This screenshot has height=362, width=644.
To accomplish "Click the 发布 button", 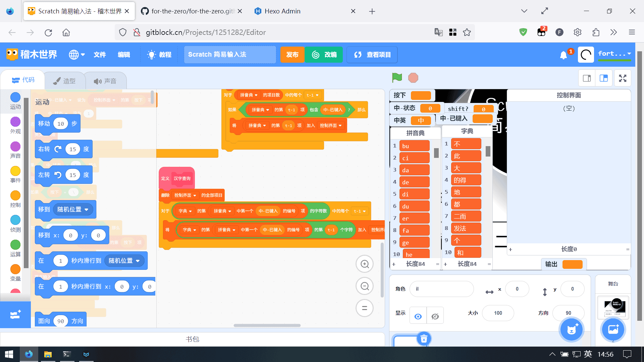I will [x=292, y=55].
